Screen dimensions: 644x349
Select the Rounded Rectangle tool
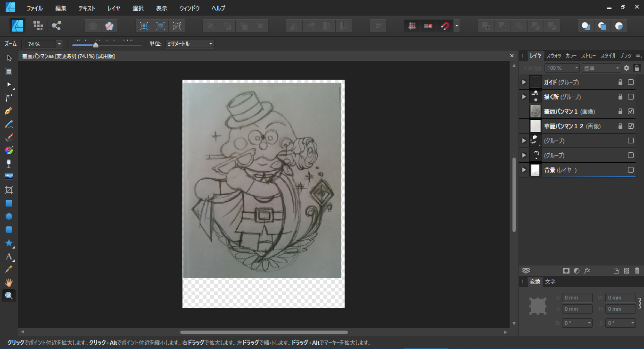point(8,230)
